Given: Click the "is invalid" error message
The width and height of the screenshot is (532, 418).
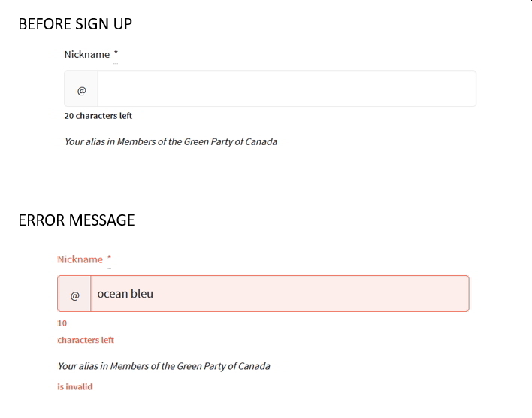Looking at the screenshot, I should [75, 387].
